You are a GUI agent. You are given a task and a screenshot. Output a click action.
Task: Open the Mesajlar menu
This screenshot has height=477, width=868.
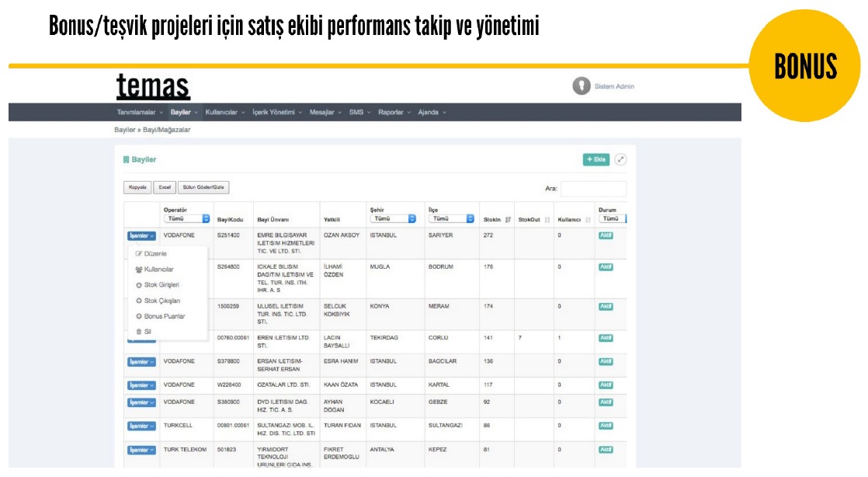coord(325,113)
